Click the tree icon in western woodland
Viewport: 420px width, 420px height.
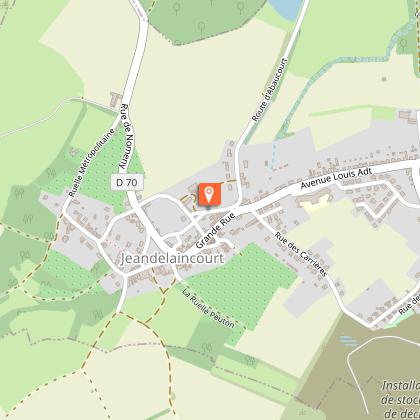(28, 219)
